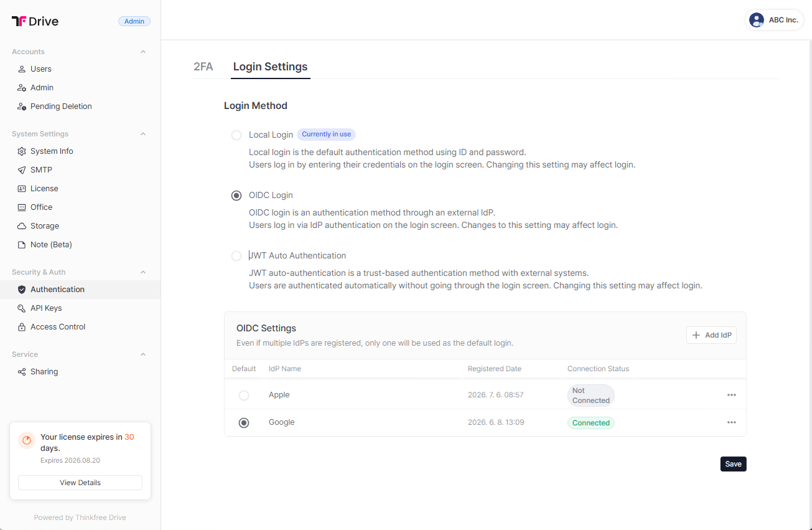Click the Pending Deletion icon
The width and height of the screenshot is (812, 530).
coord(22,106)
